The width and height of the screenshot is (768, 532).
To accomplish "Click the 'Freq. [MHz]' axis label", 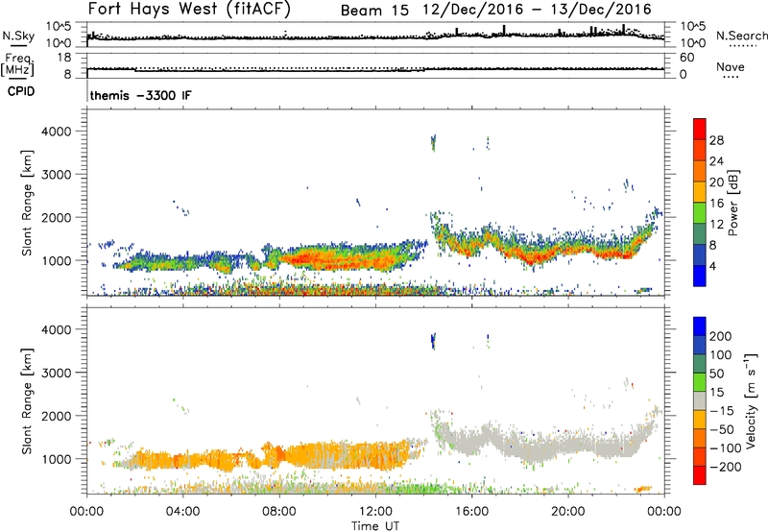I will click(17, 64).
